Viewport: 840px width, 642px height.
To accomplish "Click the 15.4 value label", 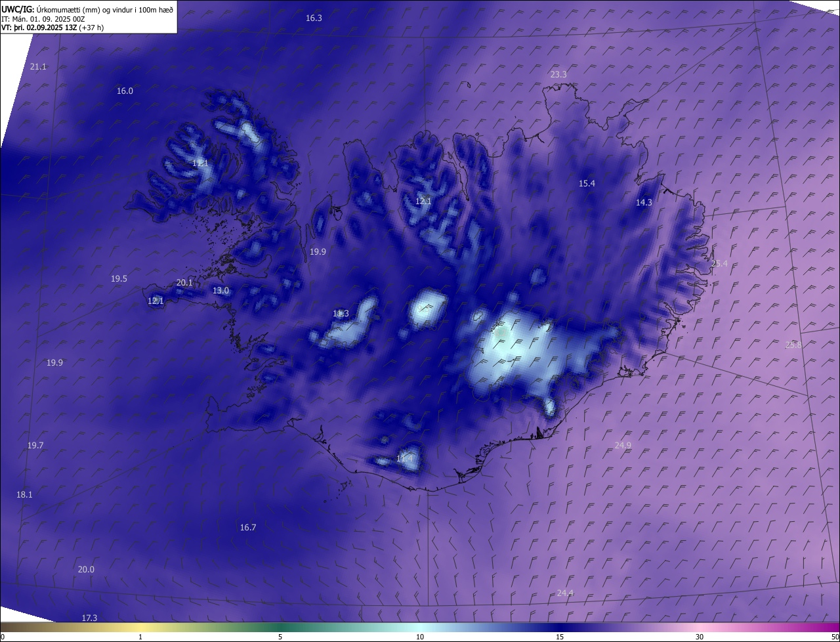I will coord(587,184).
